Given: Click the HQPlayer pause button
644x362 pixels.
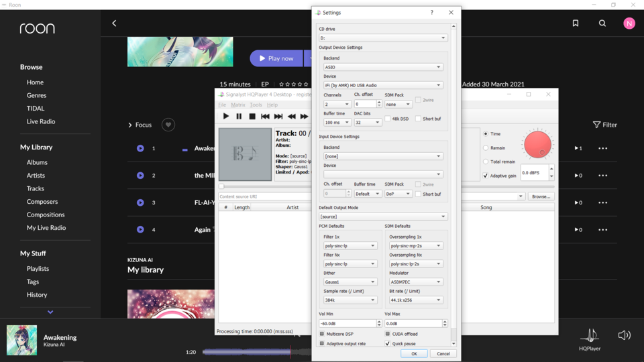Looking at the screenshot, I should pyautogui.click(x=239, y=117).
